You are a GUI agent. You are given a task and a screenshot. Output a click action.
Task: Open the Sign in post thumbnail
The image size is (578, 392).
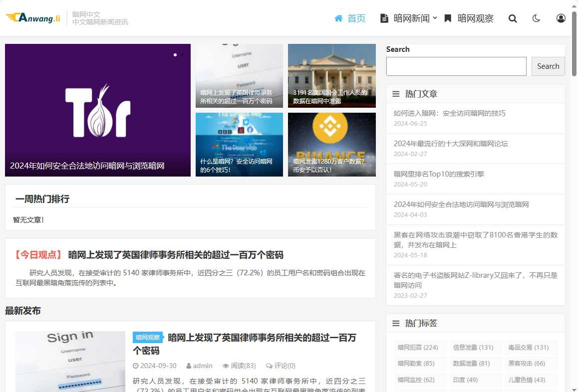[70, 362]
